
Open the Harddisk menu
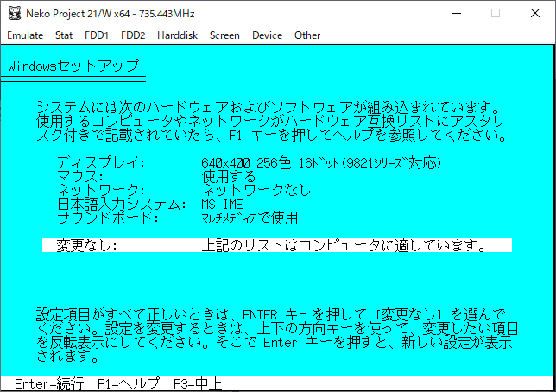click(177, 35)
